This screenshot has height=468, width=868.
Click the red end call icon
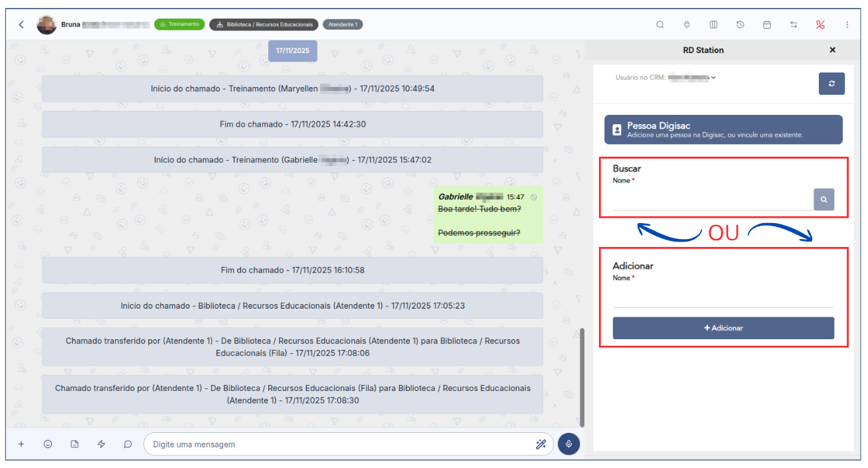pyautogui.click(x=820, y=25)
